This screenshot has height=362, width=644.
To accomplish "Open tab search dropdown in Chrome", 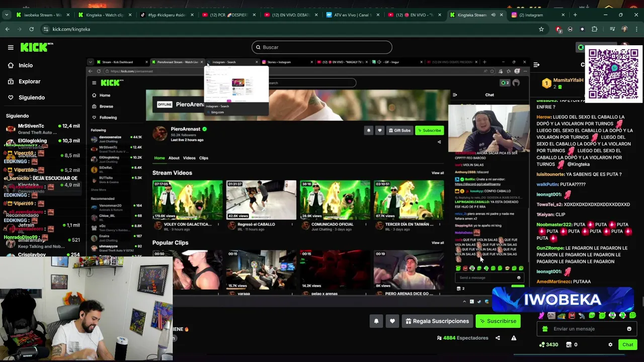I will [x=7, y=15].
